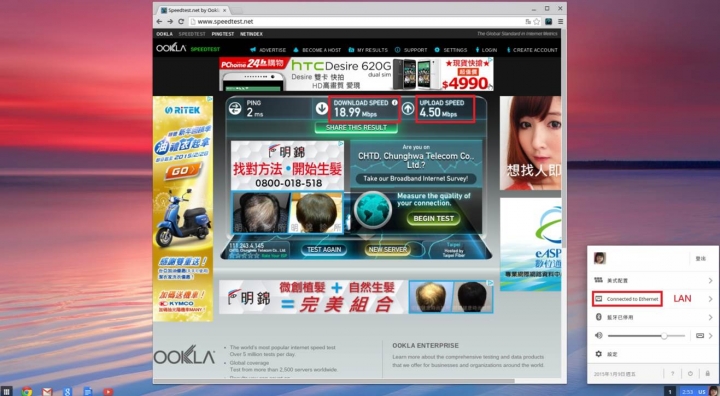Click the SHARE THIS RESULT button
The height and width of the screenshot is (396, 720).
(x=356, y=128)
